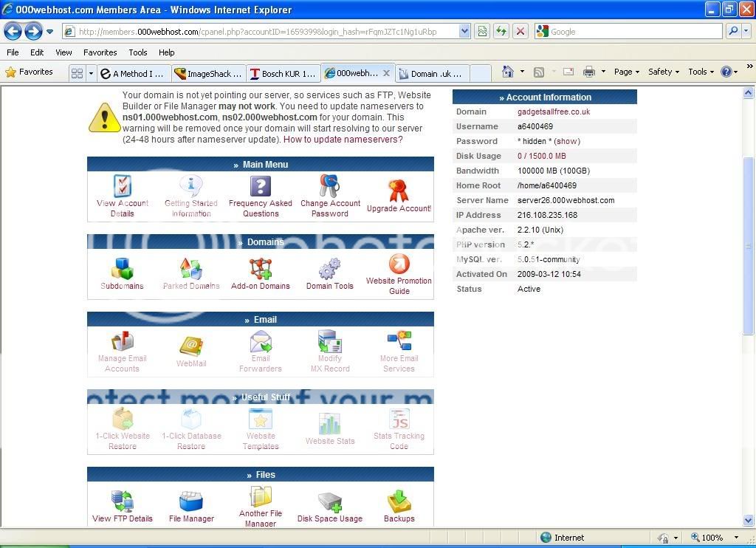Click the browser Forward arrow button
Image resolution: width=756 pixels, height=548 pixels.
pyautogui.click(x=33, y=32)
